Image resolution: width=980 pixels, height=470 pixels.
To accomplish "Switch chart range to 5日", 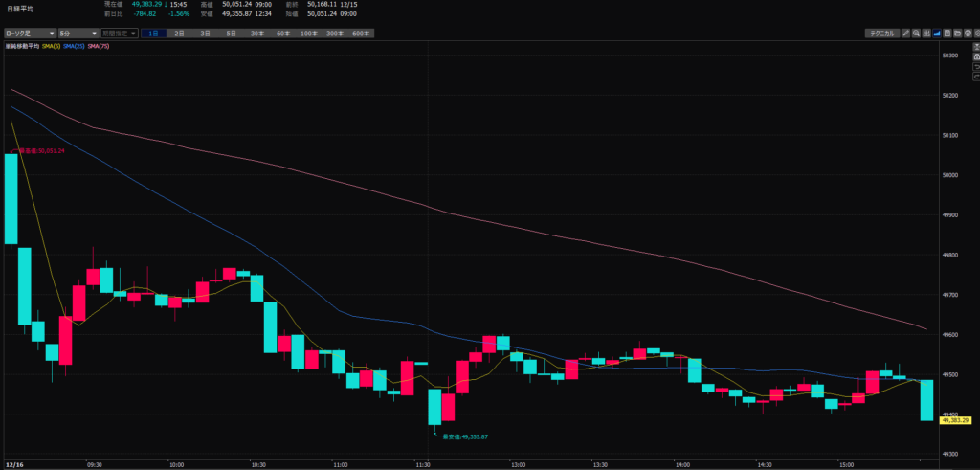I will (x=231, y=34).
